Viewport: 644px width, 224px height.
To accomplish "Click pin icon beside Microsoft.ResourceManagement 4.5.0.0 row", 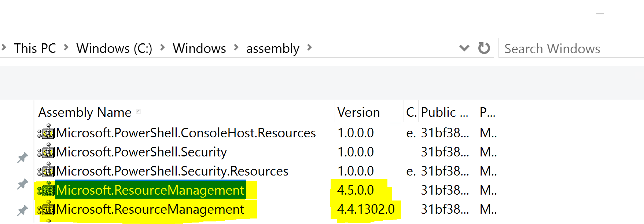I will tap(23, 184).
